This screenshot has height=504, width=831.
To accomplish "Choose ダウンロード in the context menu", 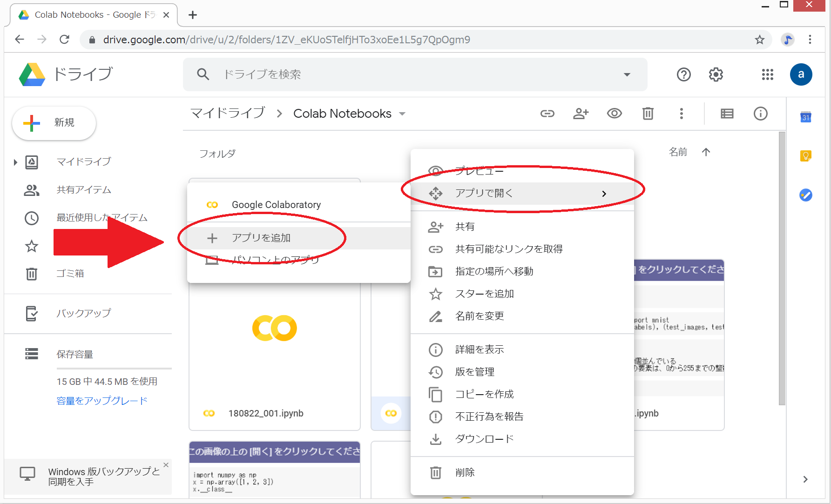I will [x=484, y=439].
